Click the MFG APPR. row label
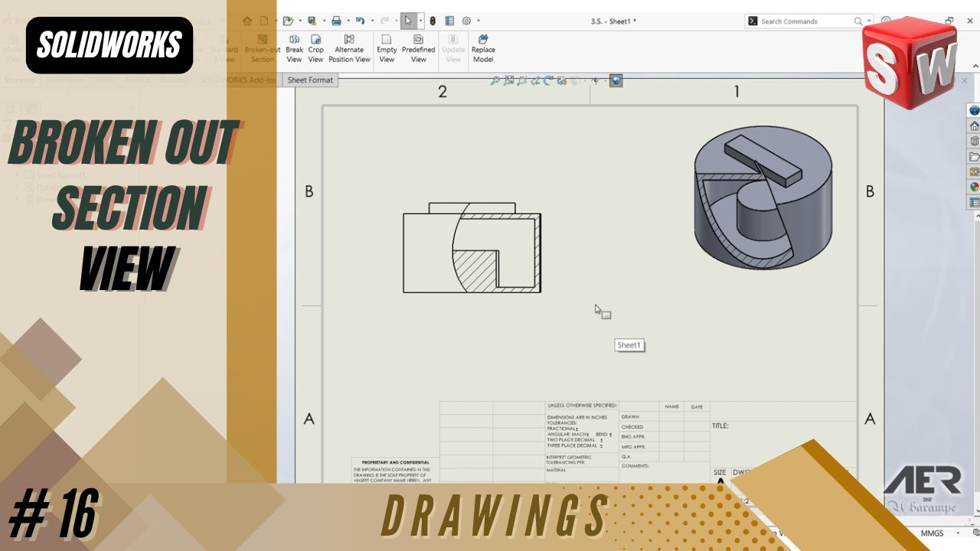 (x=634, y=447)
